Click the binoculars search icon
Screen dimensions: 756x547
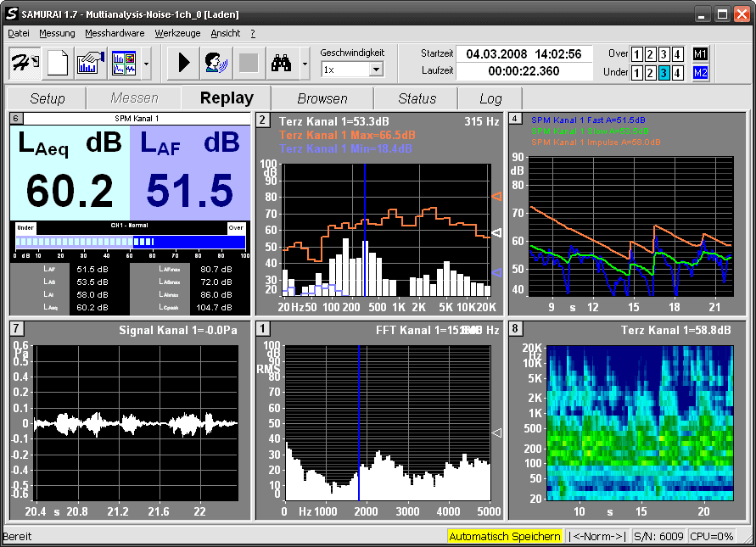tap(280, 63)
